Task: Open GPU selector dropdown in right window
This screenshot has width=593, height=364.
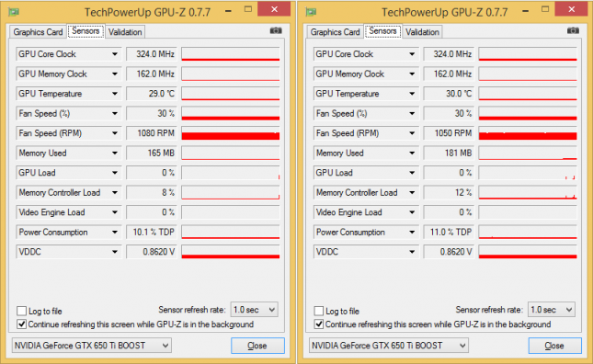Action: pyautogui.click(x=389, y=346)
